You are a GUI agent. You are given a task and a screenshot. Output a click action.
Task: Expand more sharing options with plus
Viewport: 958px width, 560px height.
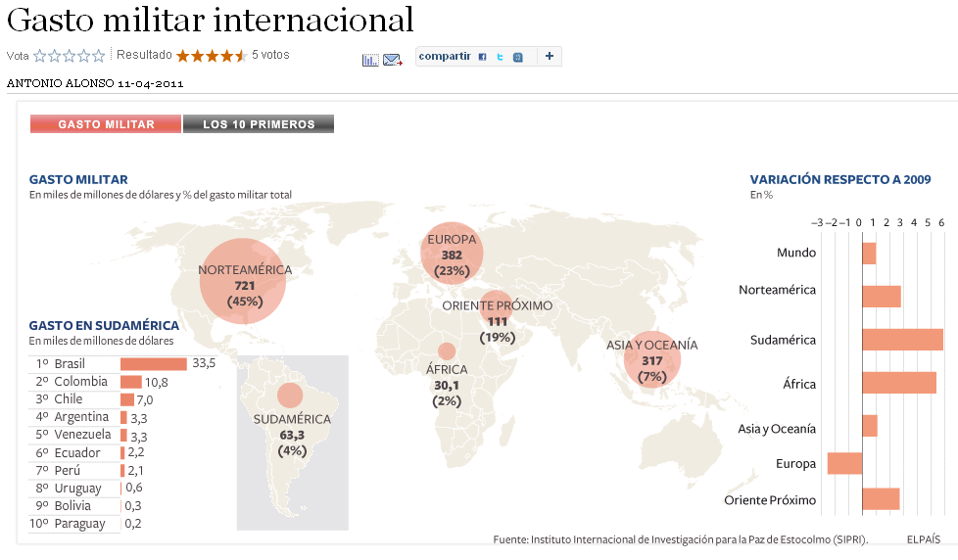550,56
